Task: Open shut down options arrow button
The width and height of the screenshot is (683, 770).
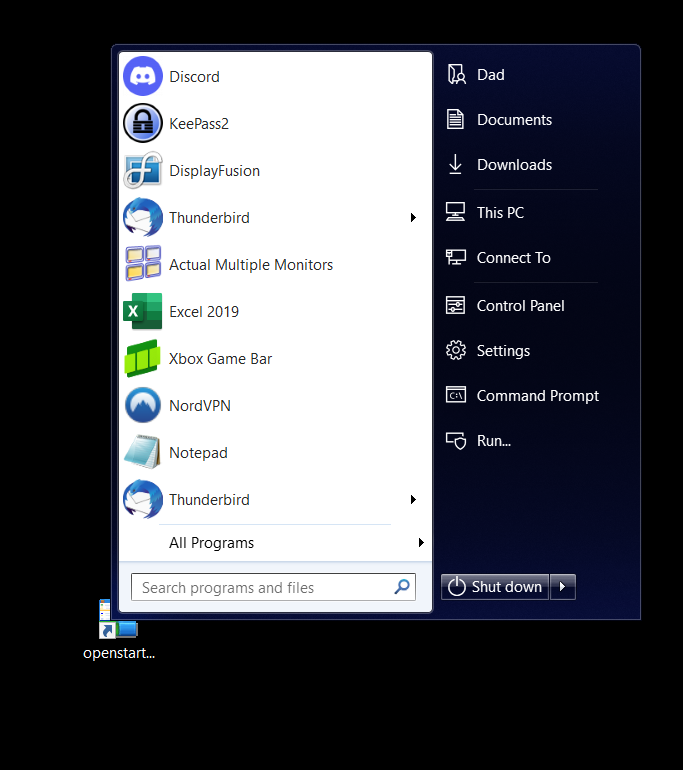Action: tap(563, 586)
